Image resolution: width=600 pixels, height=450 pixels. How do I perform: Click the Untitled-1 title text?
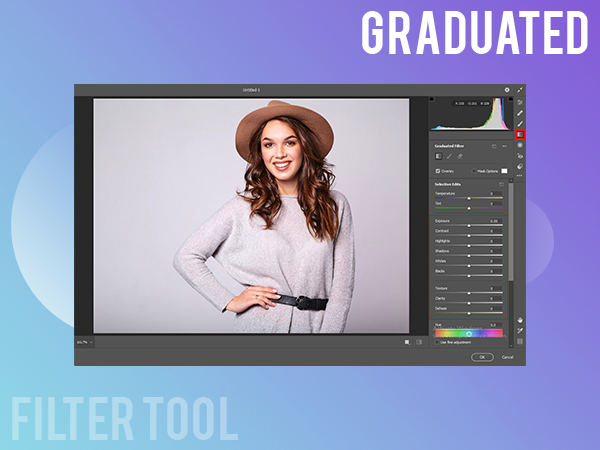(x=251, y=90)
